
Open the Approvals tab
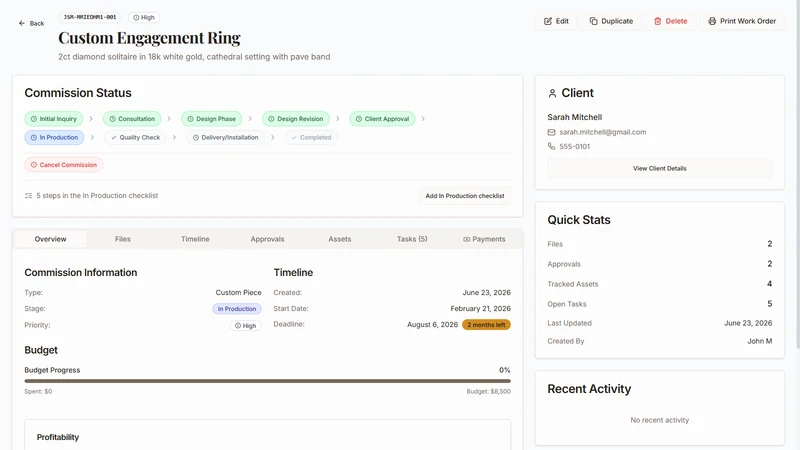tap(267, 239)
